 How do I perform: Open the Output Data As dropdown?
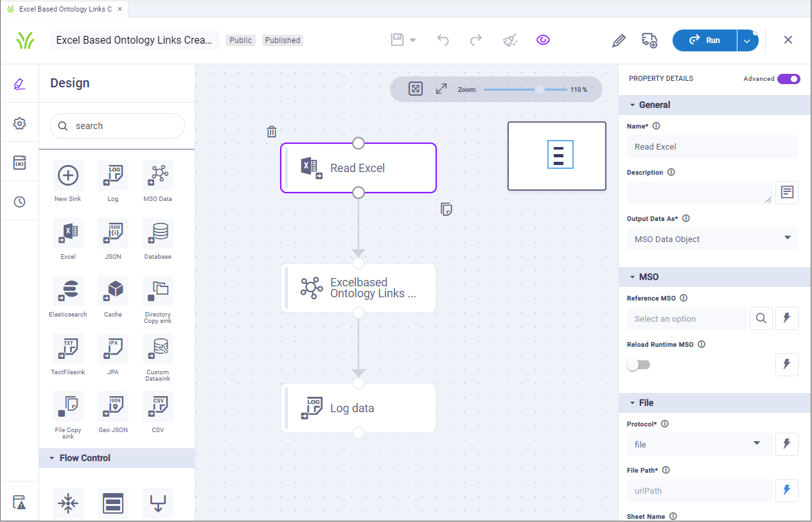[712, 239]
